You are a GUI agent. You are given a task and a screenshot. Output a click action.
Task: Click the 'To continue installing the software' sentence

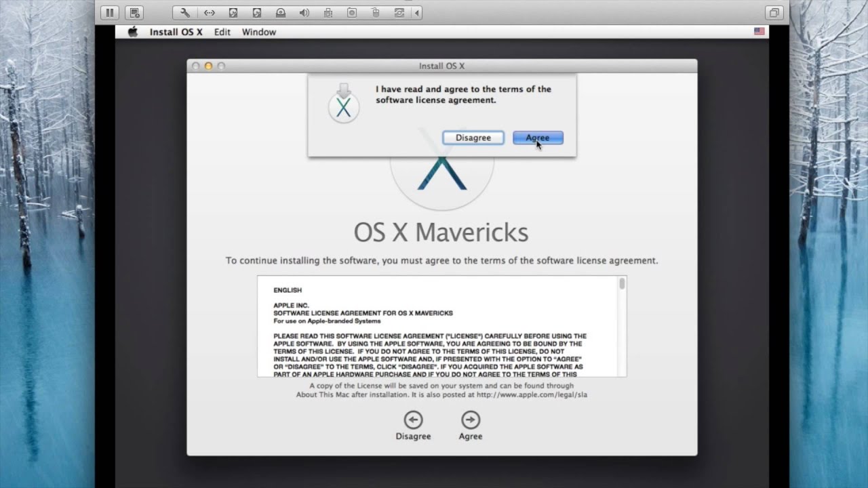(442, 260)
